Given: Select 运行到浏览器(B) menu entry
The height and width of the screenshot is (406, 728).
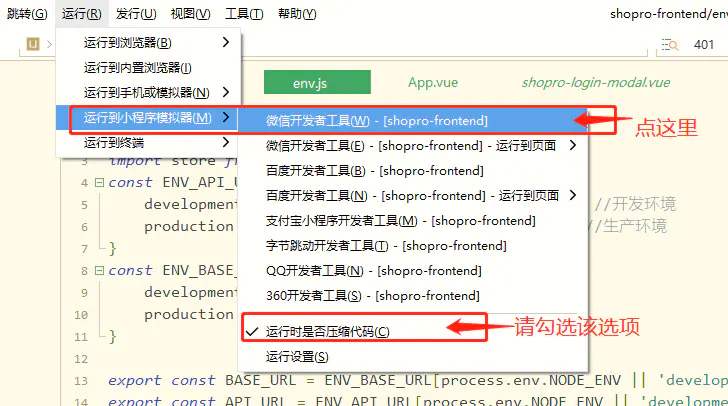Looking at the screenshot, I should point(149,43).
